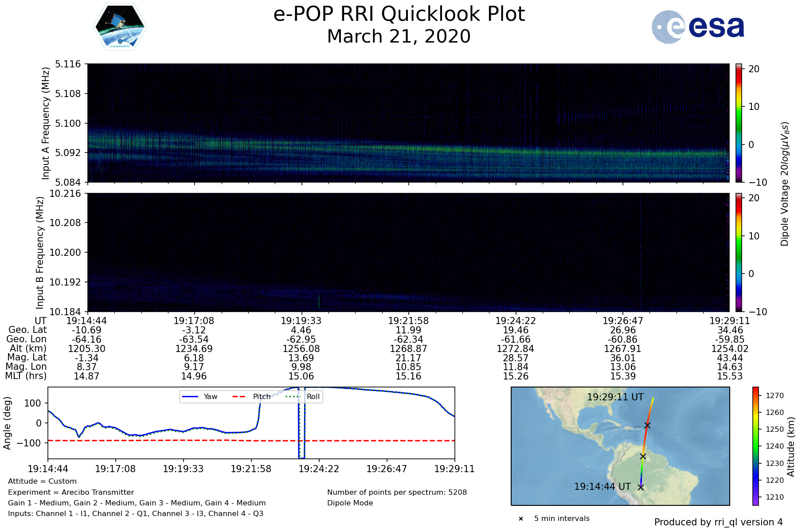
Task: Click the Input B dipole voltage colorbar
Action: click(739, 252)
